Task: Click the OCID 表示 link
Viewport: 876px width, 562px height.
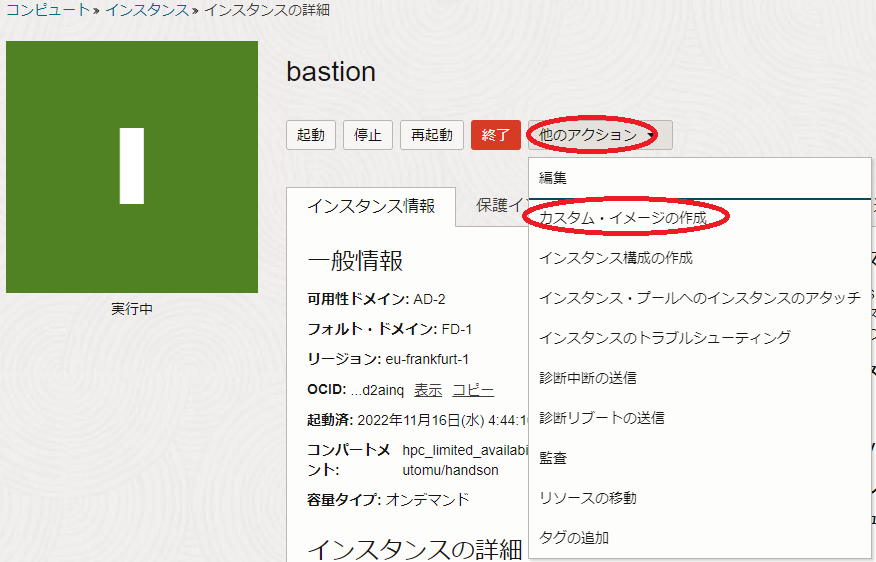Action: (428, 390)
